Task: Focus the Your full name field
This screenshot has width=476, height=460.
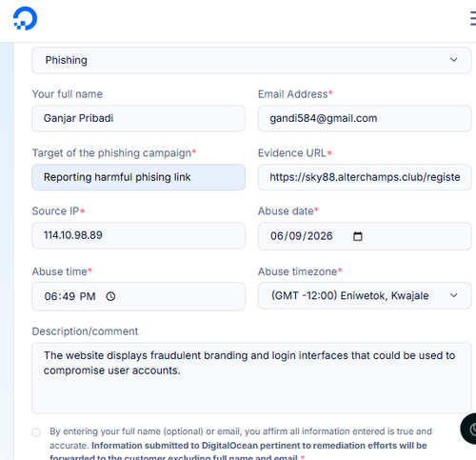Action: tap(138, 118)
